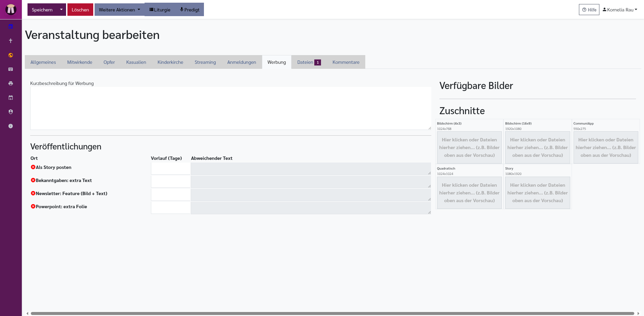This screenshot has width=644, height=316.
Task: Open the Kornelia Rau user menu
Action: pos(620,10)
